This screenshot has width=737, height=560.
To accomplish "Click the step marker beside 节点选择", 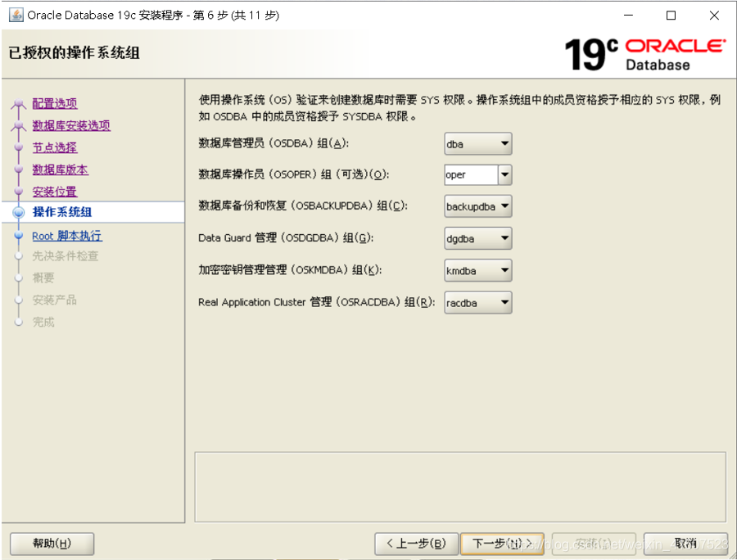I will click(x=18, y=147).
